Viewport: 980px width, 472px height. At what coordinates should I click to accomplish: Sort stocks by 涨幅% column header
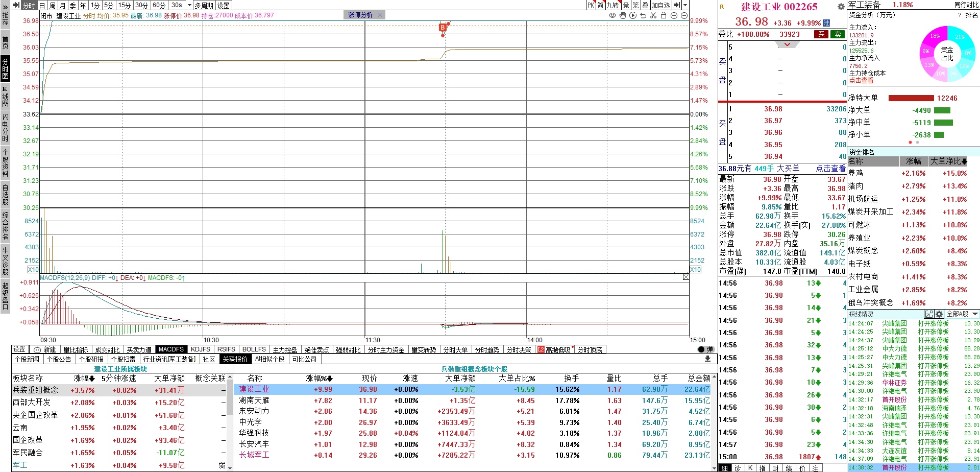point(320,378)
